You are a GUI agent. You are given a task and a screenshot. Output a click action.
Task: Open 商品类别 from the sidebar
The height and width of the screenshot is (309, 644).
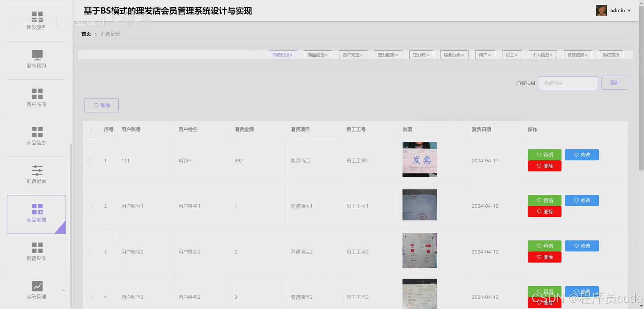[36, 214]
